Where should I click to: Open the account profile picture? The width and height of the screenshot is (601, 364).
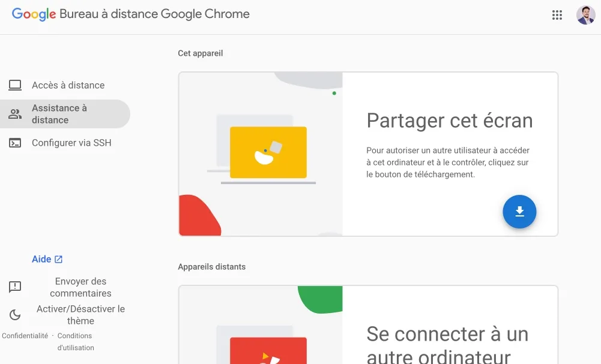click(585, 15)
